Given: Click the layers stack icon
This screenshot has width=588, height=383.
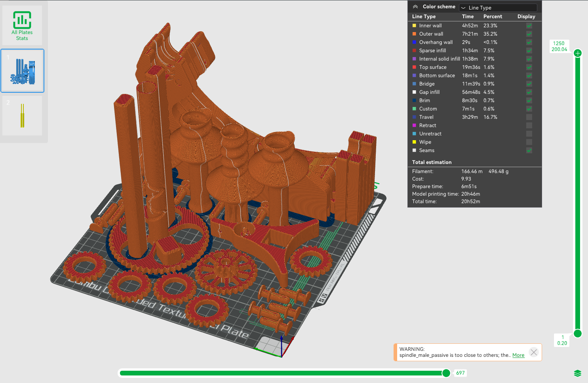Looking at the screenshot, I should [x=577, y=373].
